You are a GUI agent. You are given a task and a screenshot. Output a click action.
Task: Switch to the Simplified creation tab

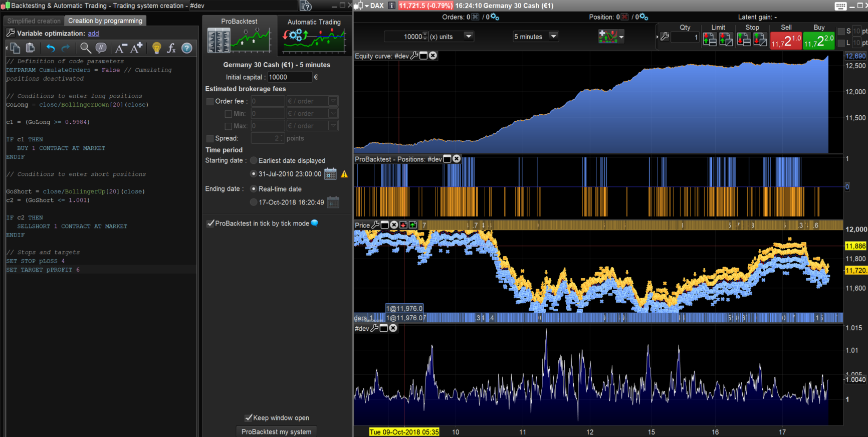(34, 21)
